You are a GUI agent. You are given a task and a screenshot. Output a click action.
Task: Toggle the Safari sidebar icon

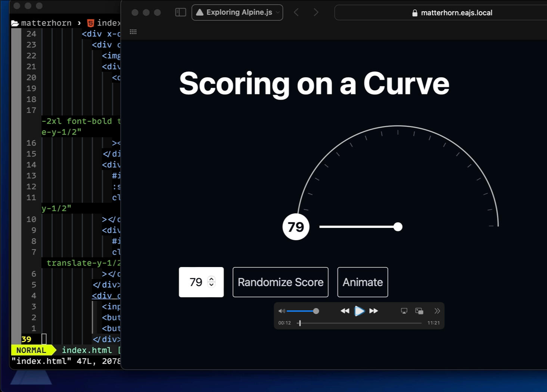[181, 12]
